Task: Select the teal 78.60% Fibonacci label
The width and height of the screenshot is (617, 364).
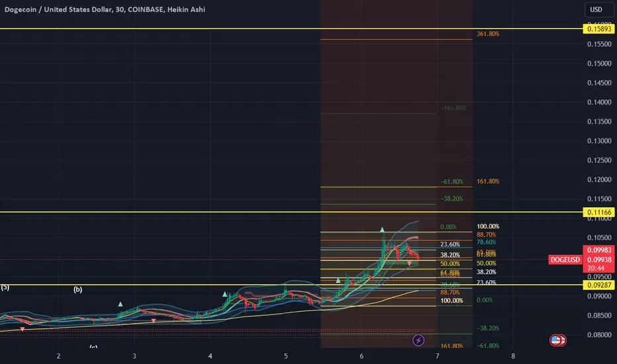Action: 487,242
